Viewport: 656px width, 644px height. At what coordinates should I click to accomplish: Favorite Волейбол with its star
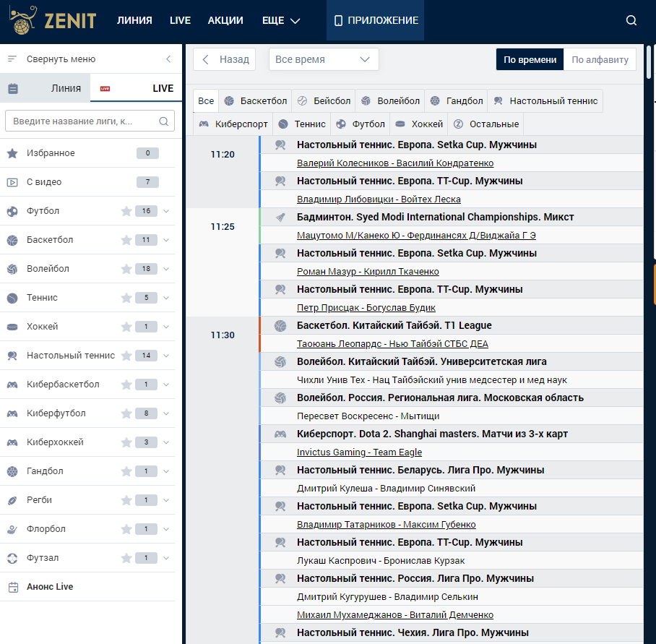[x=126, y=269]
